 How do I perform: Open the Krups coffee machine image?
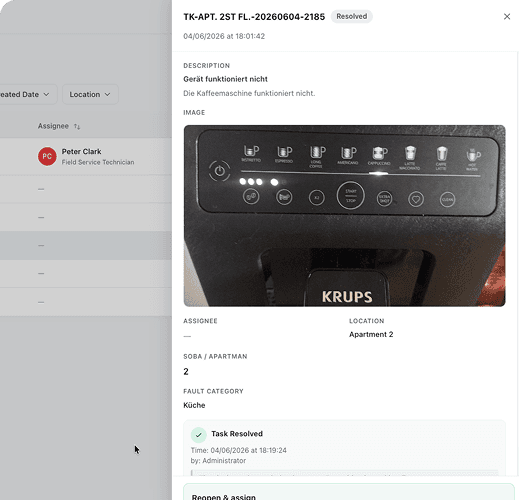(x=344, y=216)
